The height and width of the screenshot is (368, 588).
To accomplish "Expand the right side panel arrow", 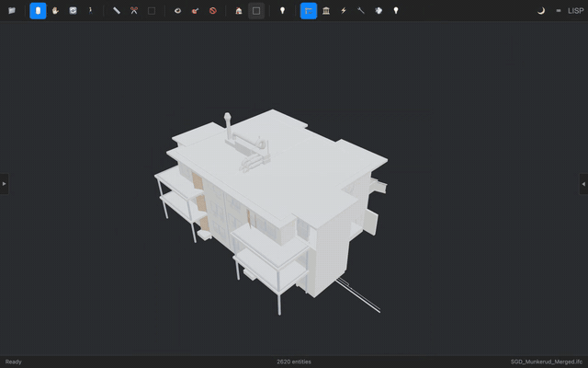I will click(x=583, y=184).
